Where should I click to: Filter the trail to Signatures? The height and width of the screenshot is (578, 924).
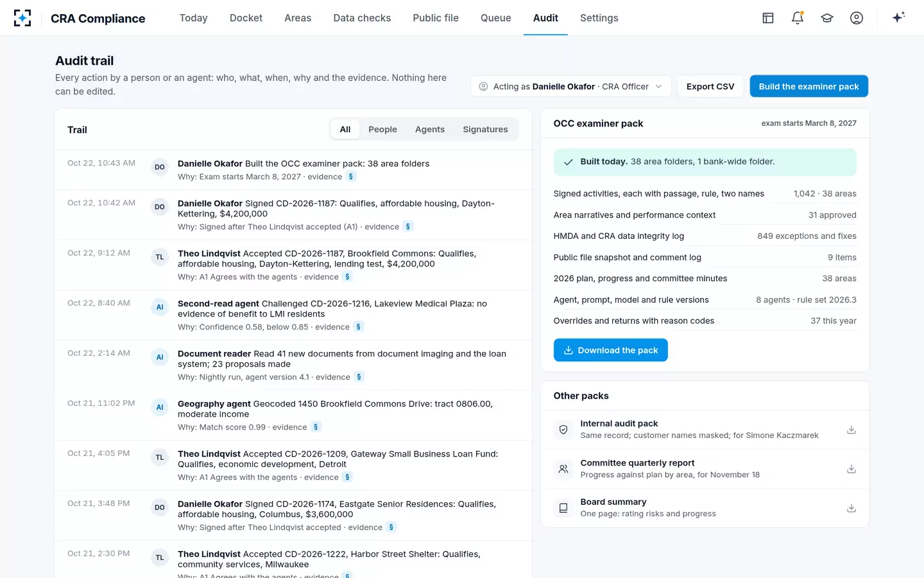485,129
